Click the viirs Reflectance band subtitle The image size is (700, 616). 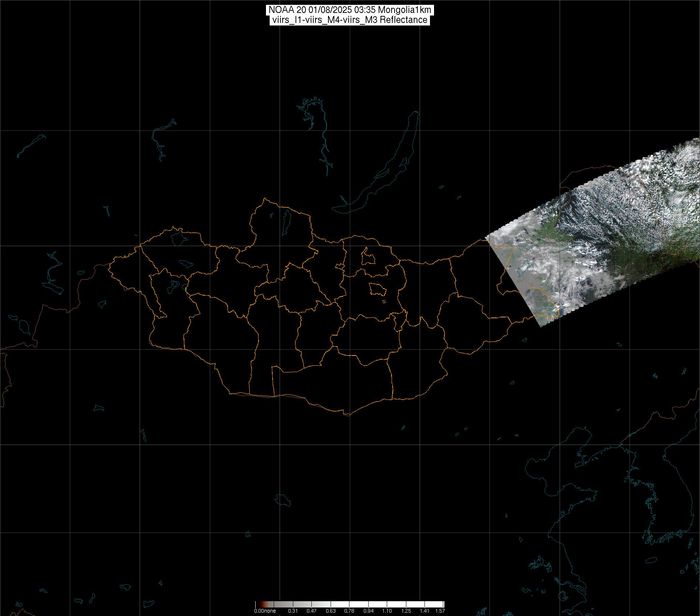coord(349,20)
